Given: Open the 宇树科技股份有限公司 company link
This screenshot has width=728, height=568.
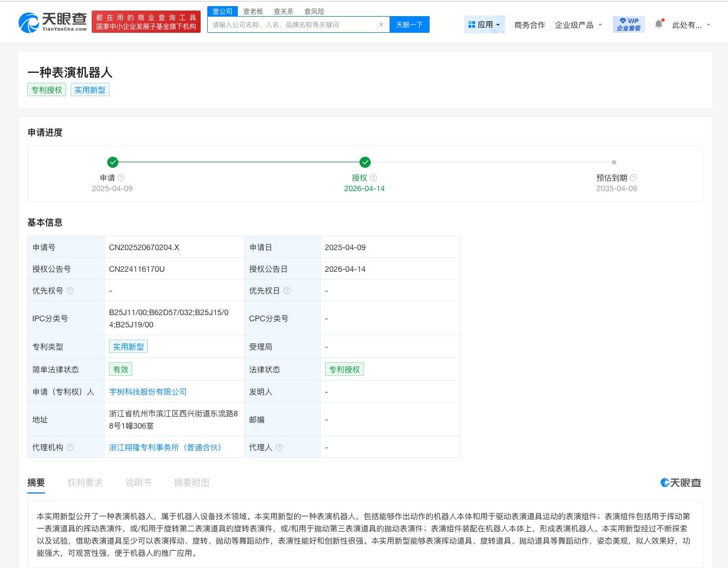Looking at the screenshot, I should 148,391.
